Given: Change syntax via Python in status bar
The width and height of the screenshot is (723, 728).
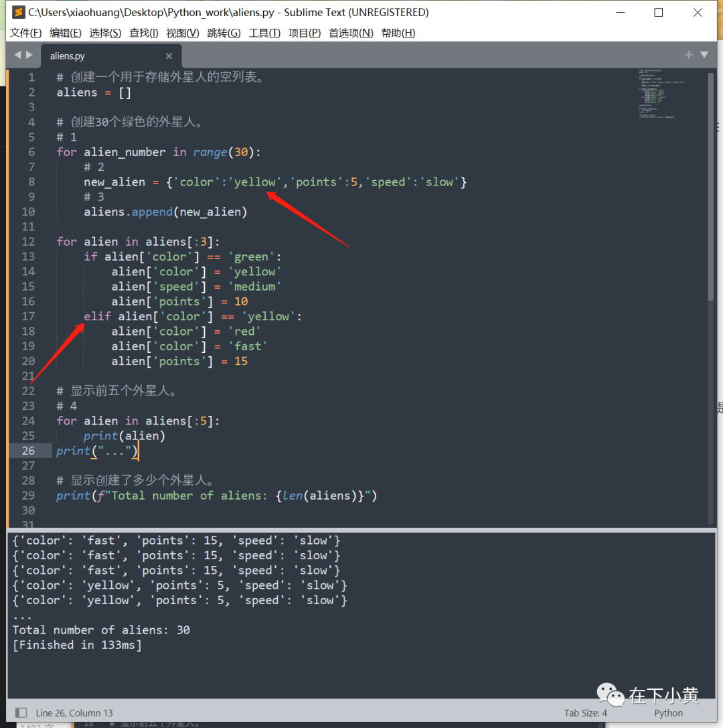Looking at the screenshot, I should (668, 713).
